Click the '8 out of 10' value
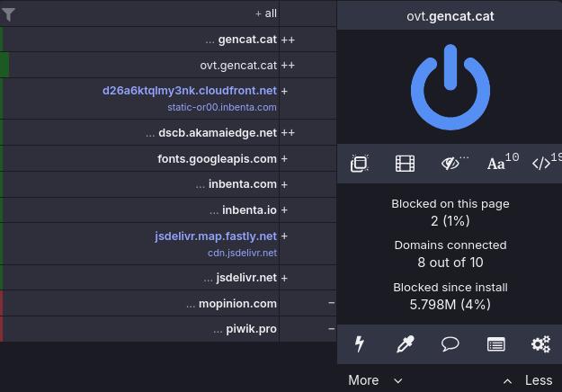 [x=450, y=263]
